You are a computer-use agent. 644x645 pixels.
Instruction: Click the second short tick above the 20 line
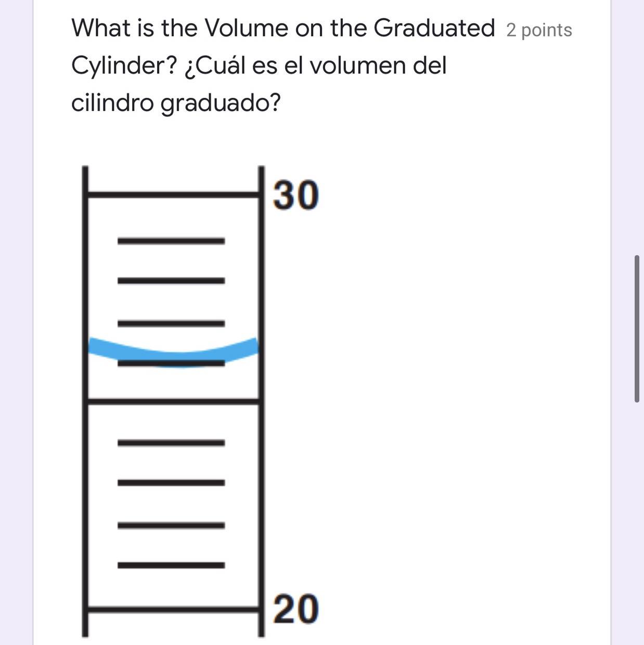click(x=171, y=525)
